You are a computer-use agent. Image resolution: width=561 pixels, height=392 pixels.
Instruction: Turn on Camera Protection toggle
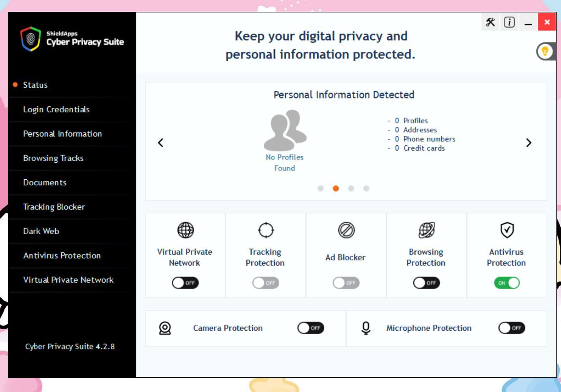(311, 328)
